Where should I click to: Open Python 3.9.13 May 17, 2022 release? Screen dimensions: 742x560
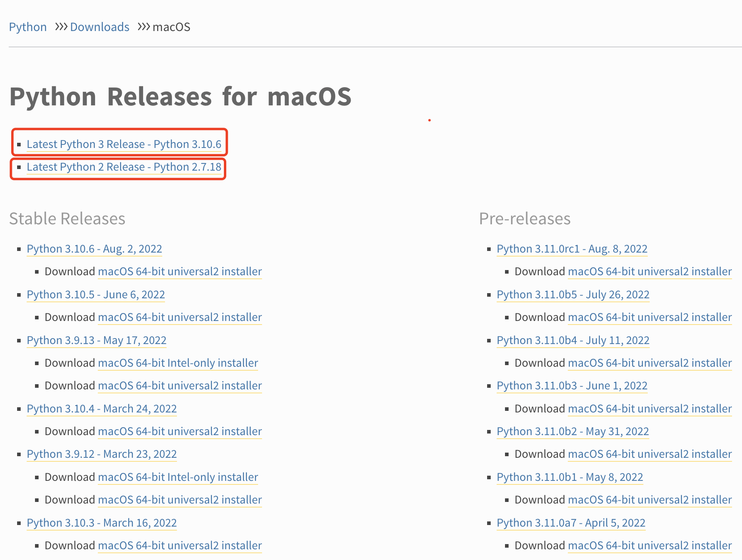tap(96, 340)
